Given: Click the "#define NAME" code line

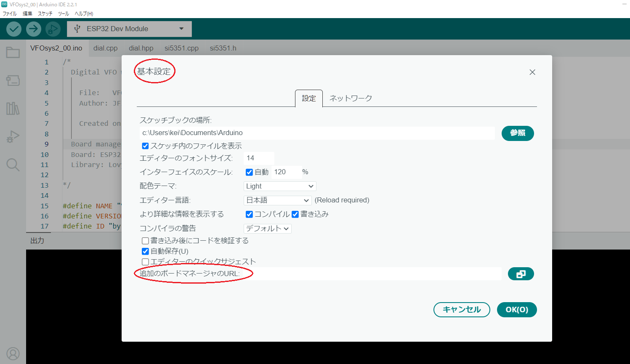Looking at the screenshot, I should point(92,206).
